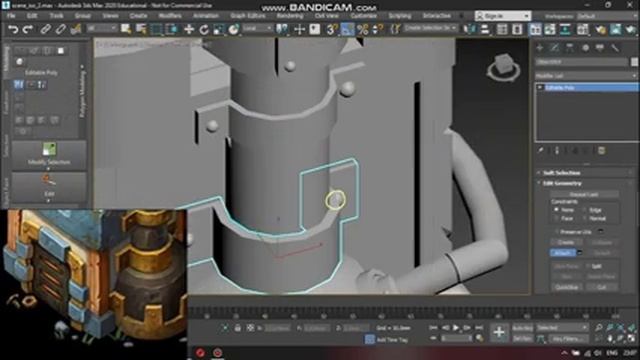Toggle Auto Key animation mode

click(x=522, y=328)
